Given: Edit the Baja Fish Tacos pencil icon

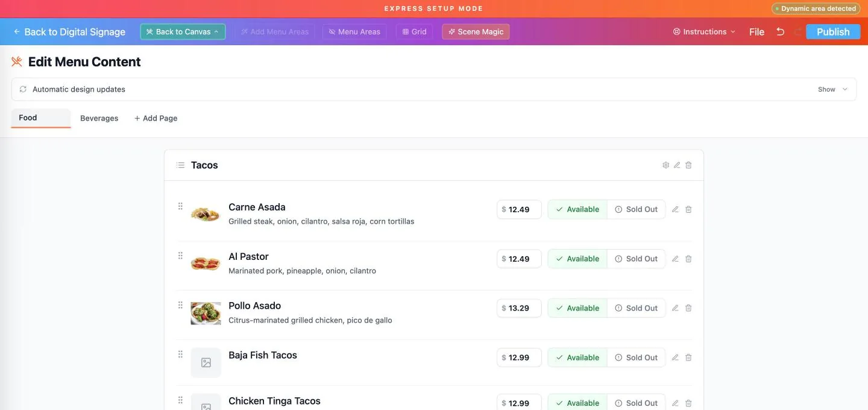Looking at the screenshot, I should pyautogui.click(x=675, y=358).
